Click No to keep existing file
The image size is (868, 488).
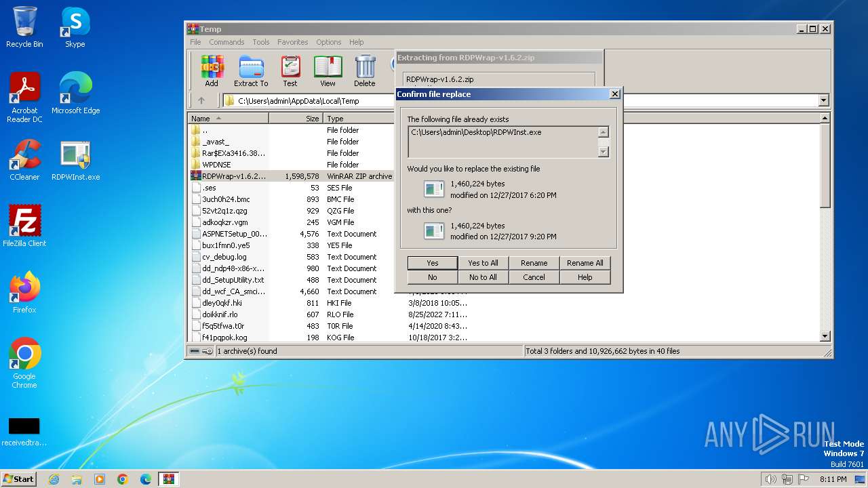pos(433,277)
